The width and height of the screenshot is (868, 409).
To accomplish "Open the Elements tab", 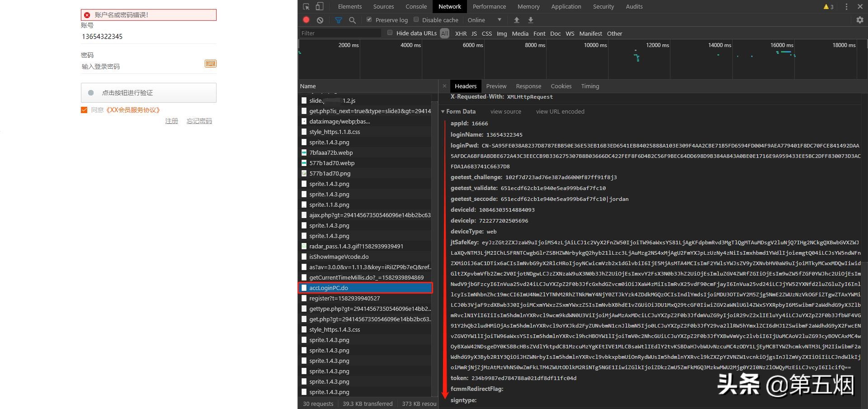I will [350, 6].
